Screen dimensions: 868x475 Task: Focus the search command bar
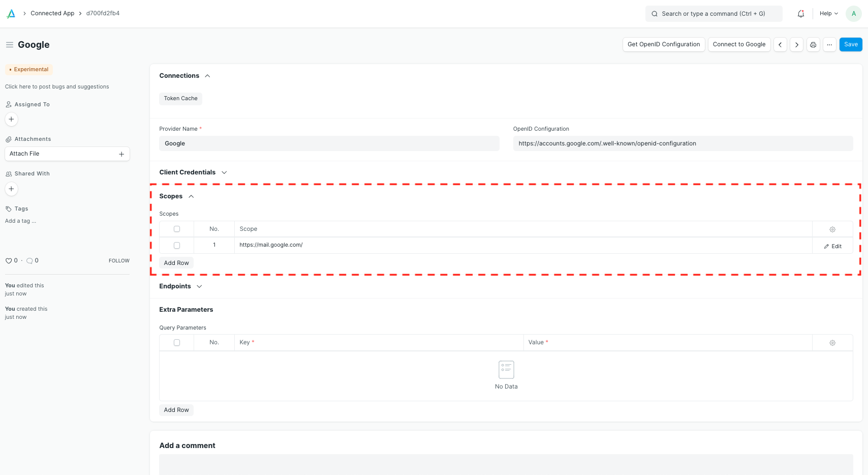click(x=714, y=14)
